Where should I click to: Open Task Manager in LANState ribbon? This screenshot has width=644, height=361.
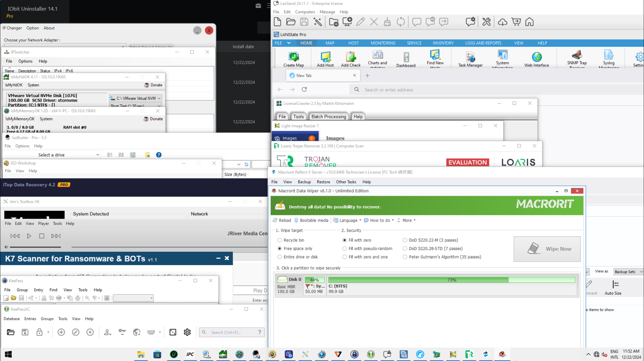[x=470, y=59]
